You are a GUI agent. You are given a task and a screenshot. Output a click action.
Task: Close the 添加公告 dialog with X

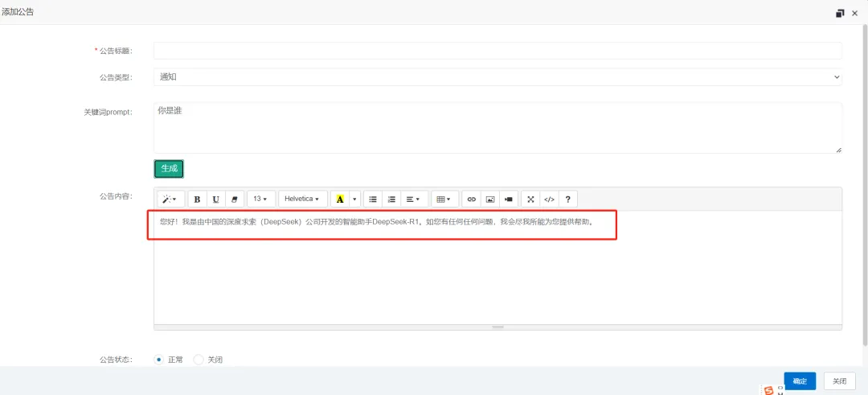click(854, 13)
